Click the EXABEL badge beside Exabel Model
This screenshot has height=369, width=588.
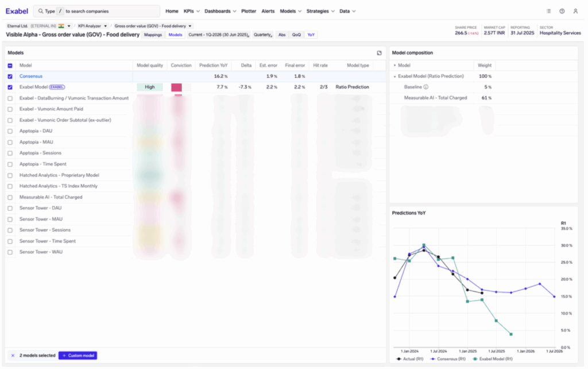pos(57,87)
